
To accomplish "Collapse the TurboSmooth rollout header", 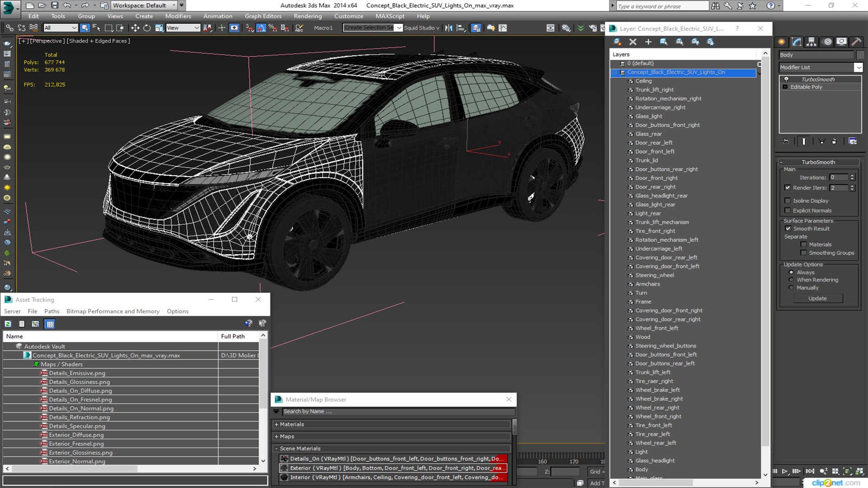I will pos(818,162).
